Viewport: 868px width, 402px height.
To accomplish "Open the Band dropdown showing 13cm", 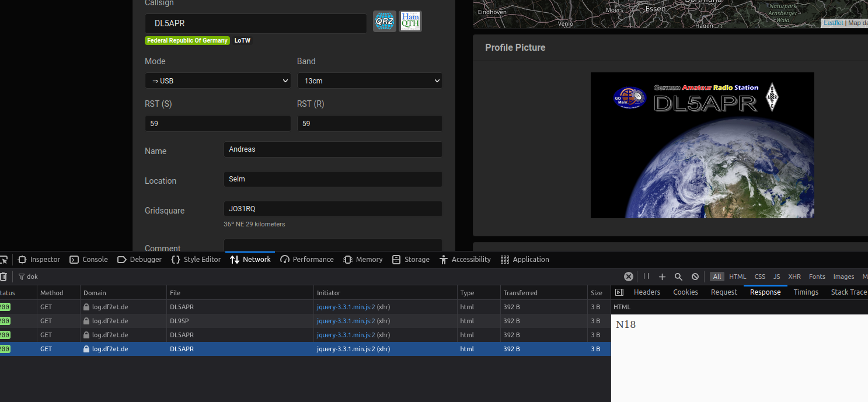I will [370, 81].
